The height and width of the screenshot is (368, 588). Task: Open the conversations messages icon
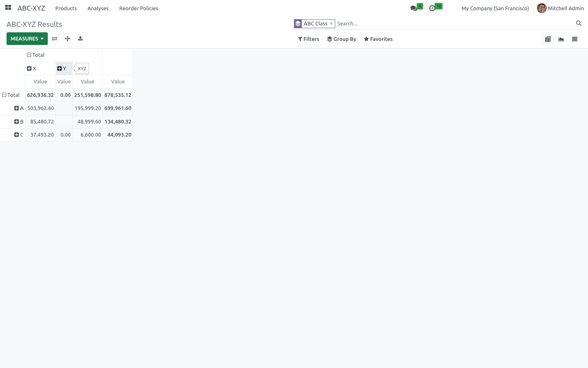414,8
